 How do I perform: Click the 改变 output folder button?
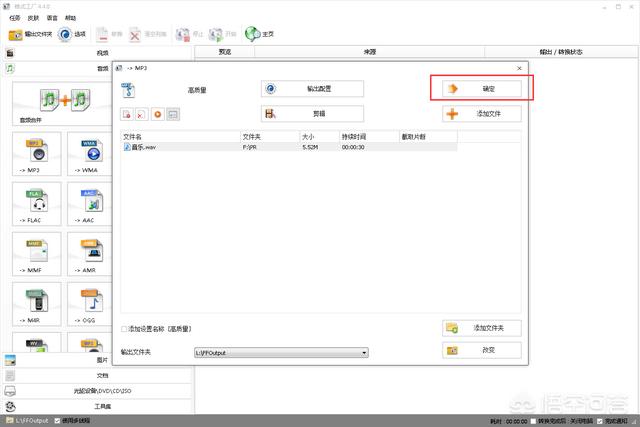coord(482,350)
